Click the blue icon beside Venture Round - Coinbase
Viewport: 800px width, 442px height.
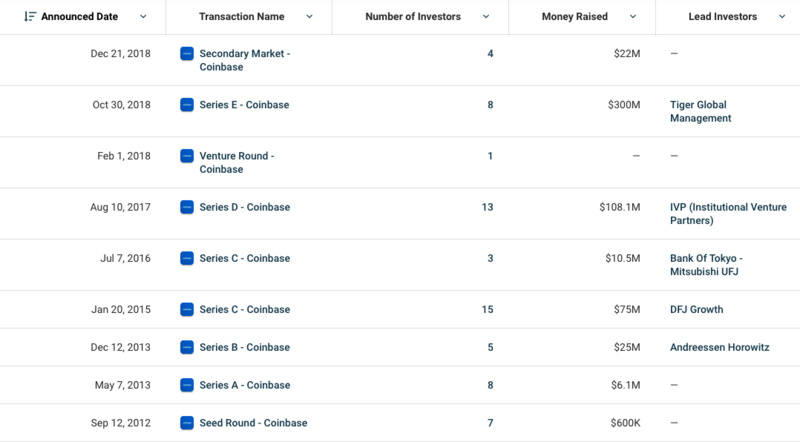pos(187,156)
